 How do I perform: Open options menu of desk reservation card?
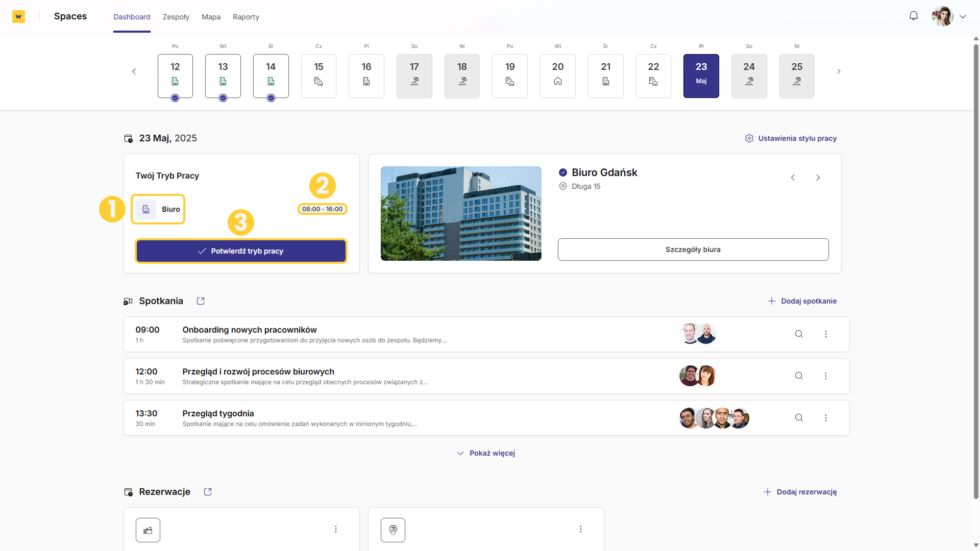click(x=336, y=529)
